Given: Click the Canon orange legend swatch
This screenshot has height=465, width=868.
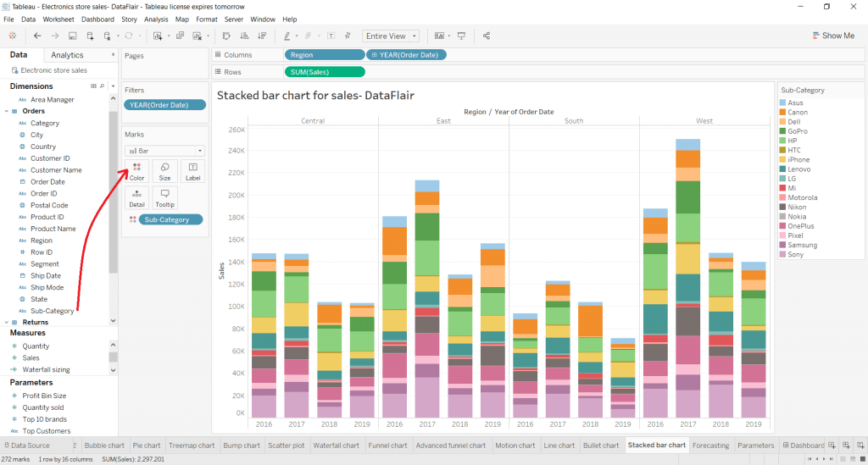Looking at the screenshot, I should pyautogui.click(x=782, y=113).
